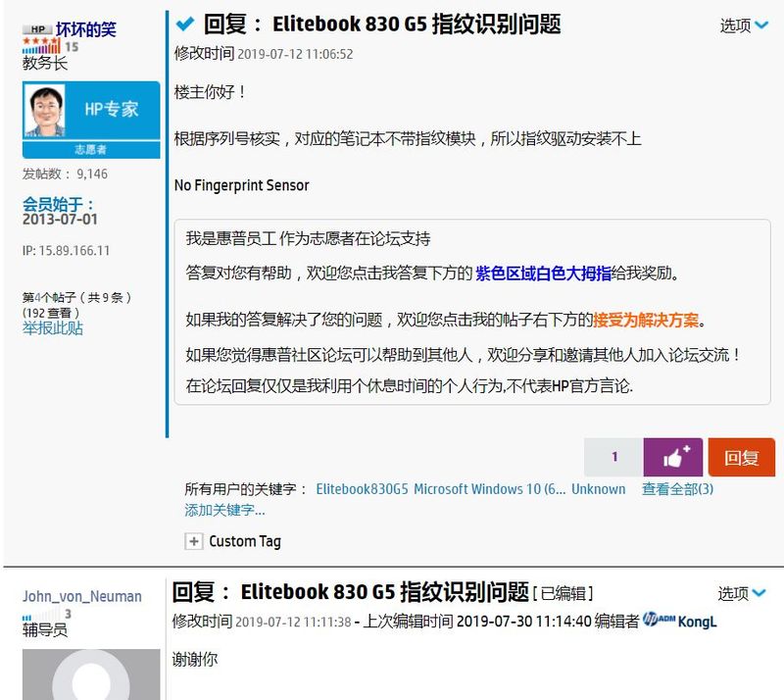Click the HP rank icon beside 坏坏的笑
This screenshot has height=700, width=784.
coord(37,29)
